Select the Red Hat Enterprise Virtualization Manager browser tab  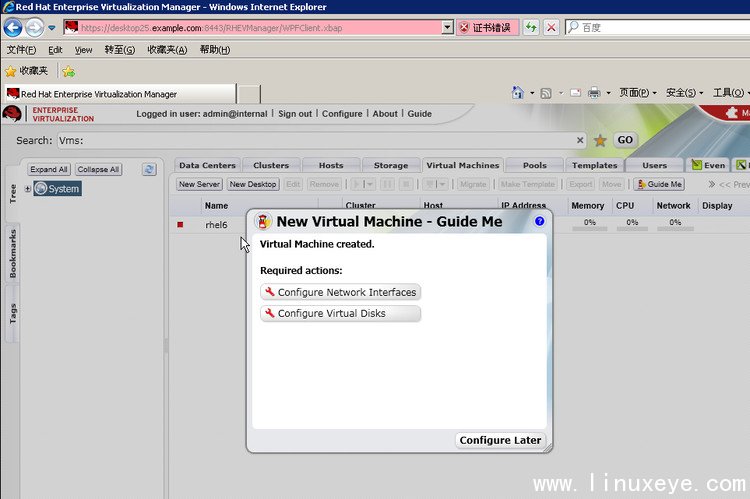click(x=121, y=94)
